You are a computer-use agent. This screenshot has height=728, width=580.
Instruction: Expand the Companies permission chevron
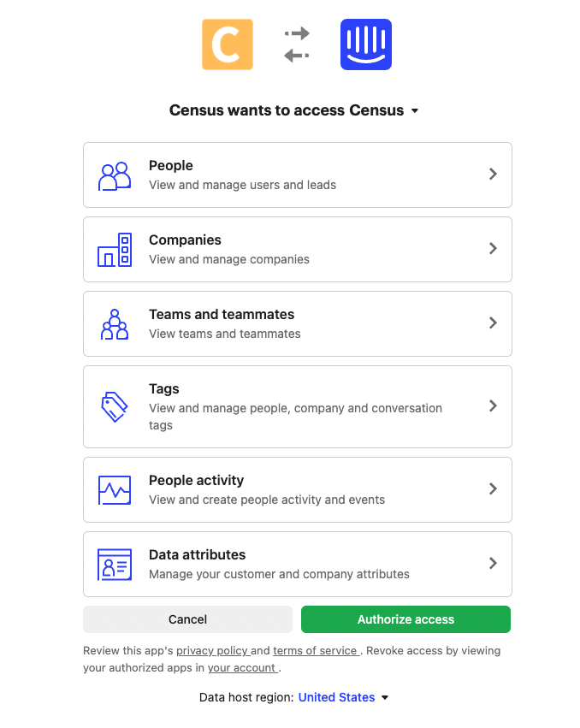point(493,248)
